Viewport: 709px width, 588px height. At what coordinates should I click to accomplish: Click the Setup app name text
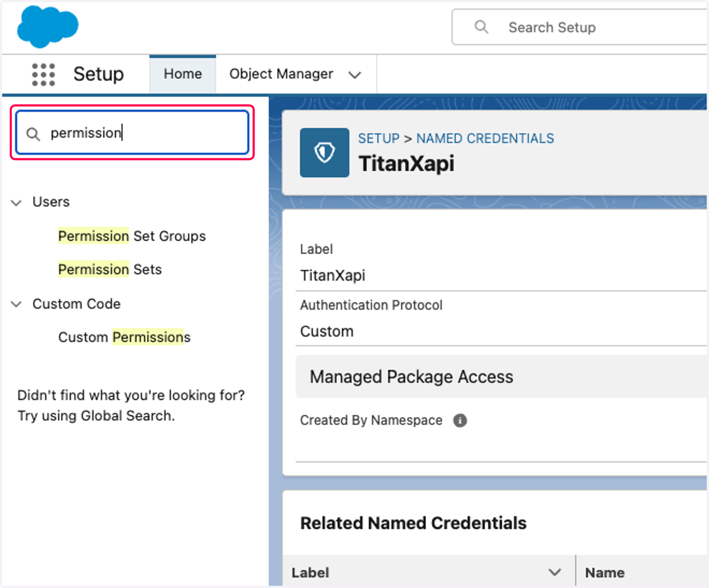coord(99,74)
